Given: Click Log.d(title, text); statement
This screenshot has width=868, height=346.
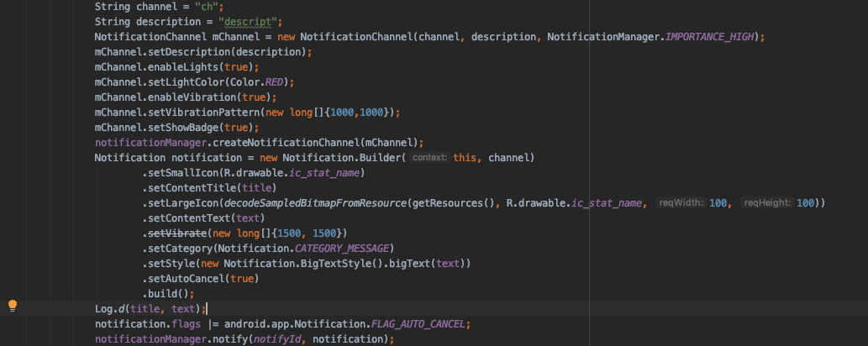Looking at the screenshot, I should (150, 308).
